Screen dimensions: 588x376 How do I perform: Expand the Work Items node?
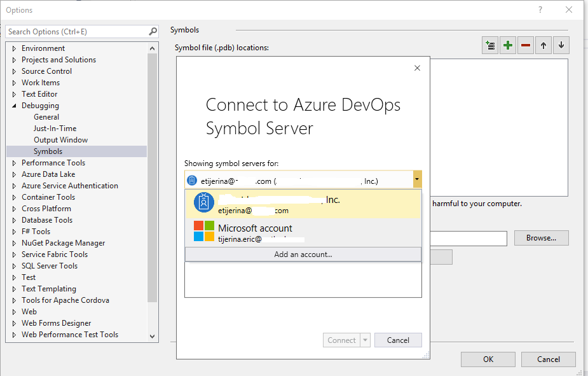14,83
